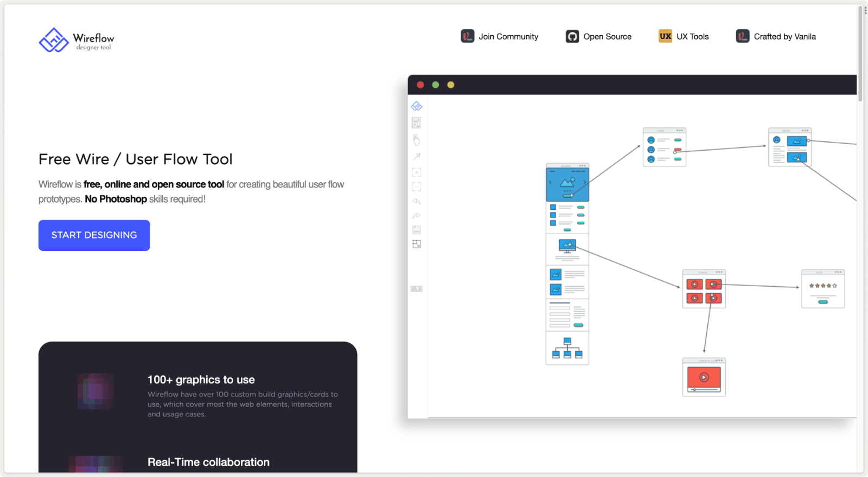Screen dimensions: 868x477
Task: Click the Wireflow logo in header
Action: [76, 40]
